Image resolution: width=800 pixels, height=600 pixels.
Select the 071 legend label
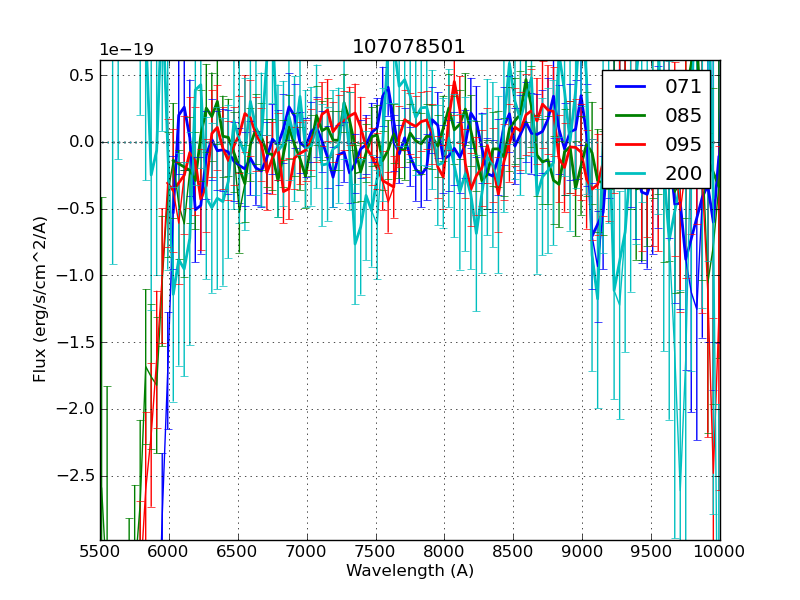click(684, 86)
